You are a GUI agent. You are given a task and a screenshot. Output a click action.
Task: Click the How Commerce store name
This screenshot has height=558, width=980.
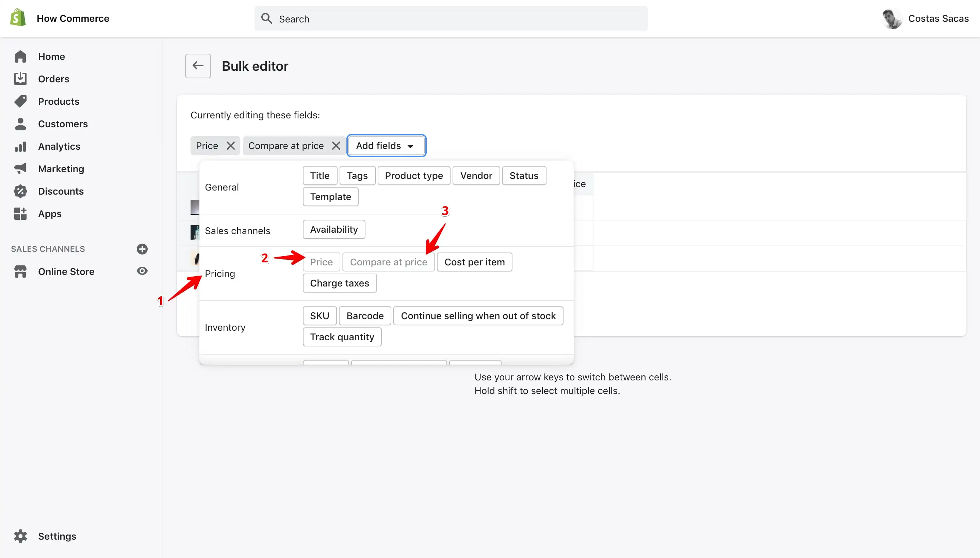73,18
